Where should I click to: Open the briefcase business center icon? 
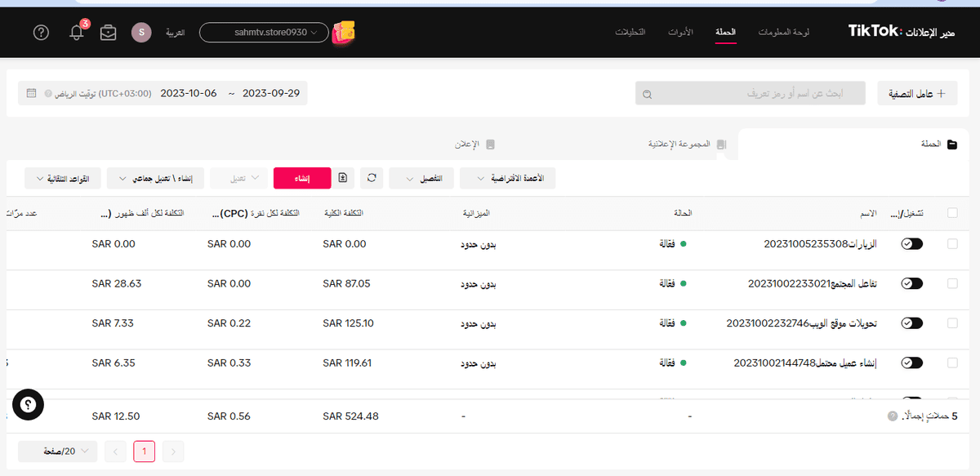pos(108,32)
